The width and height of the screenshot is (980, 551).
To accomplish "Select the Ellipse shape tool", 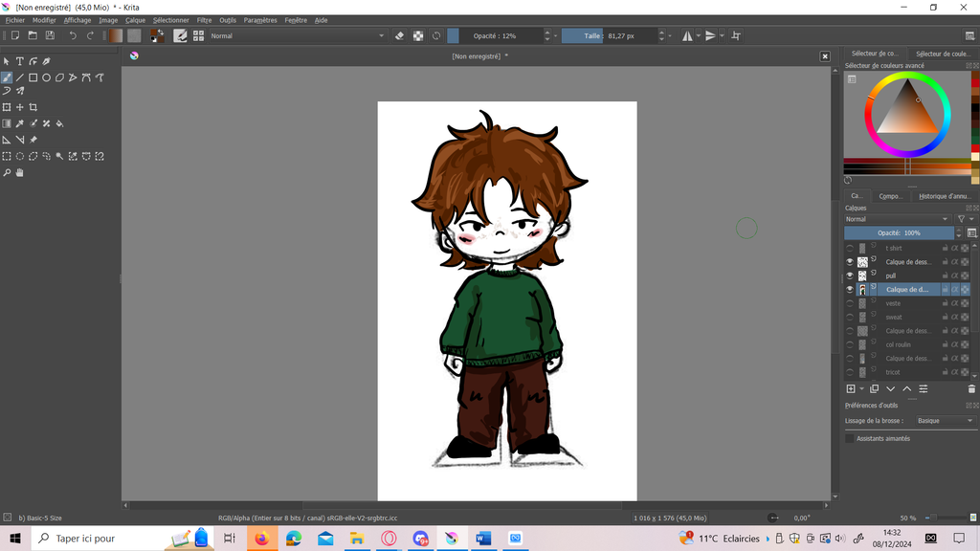I will (x=46, y=77).
